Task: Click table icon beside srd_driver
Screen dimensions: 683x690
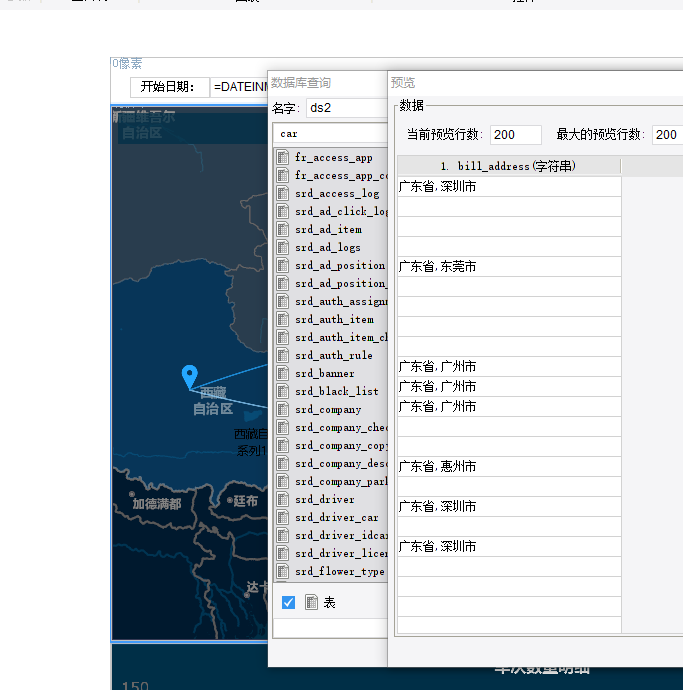Action: click(283, 499)
